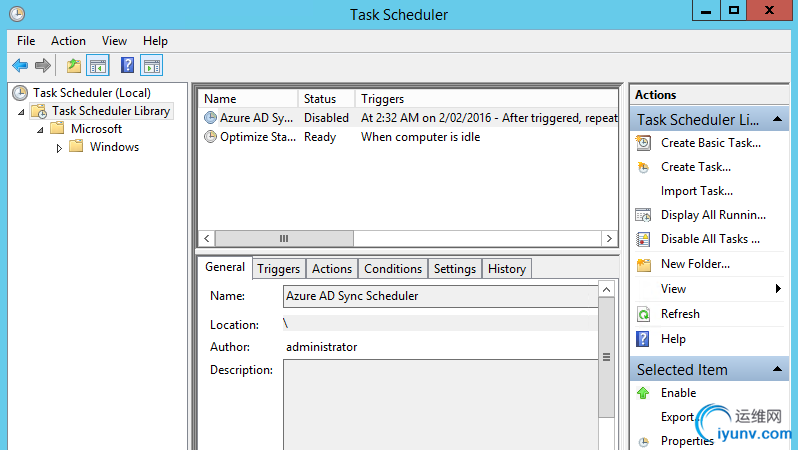Click the Forward arrow toolbar icon
This screenshot has height=450, width=798.
pos(43,65)
